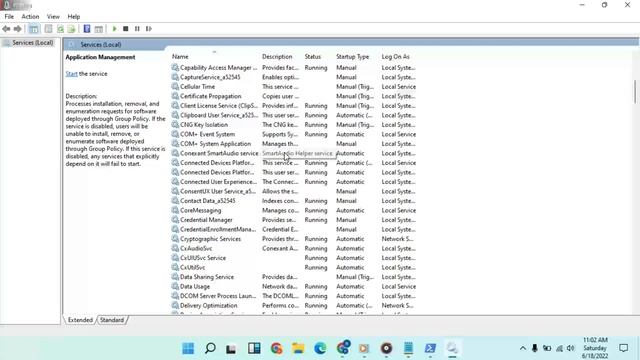Select the ConsentUX User Service row
The image size is (640, 360).
pyautogui.click(x=293, y=191)
